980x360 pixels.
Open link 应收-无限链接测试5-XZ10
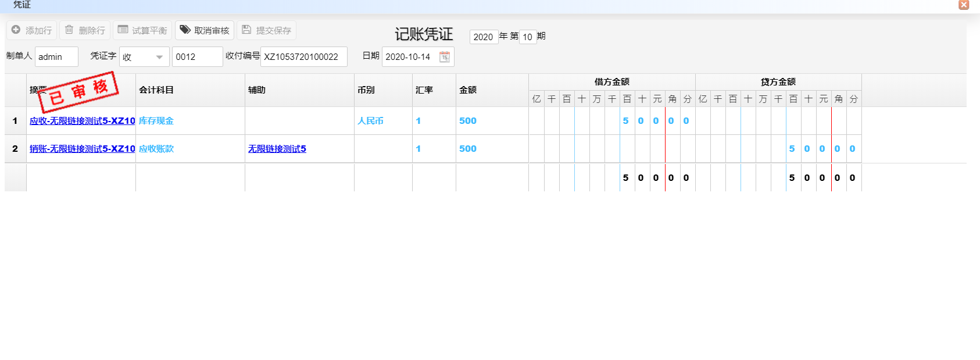tap(82, 121)
